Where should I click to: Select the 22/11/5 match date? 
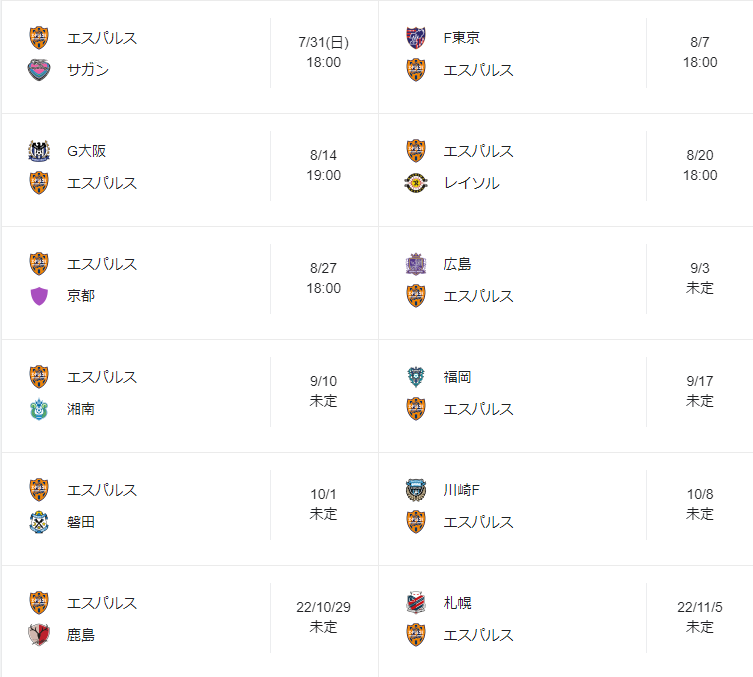[700, 607]
